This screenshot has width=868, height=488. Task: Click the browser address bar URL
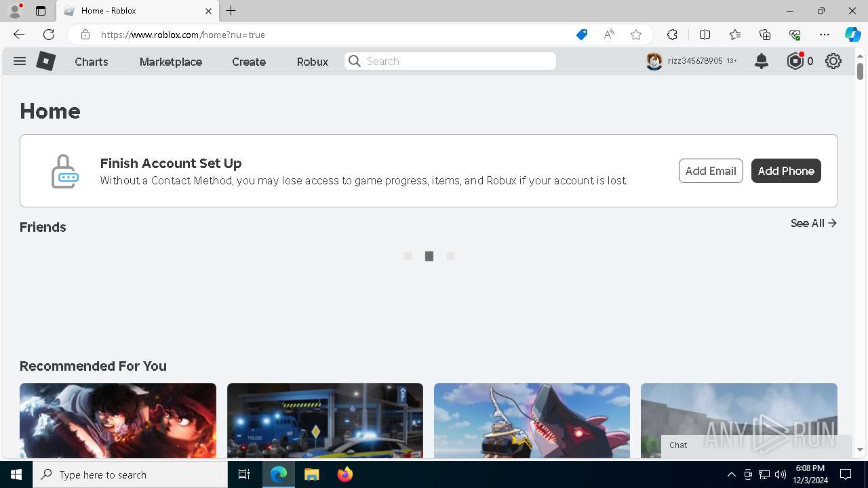(x=183, y=35)
